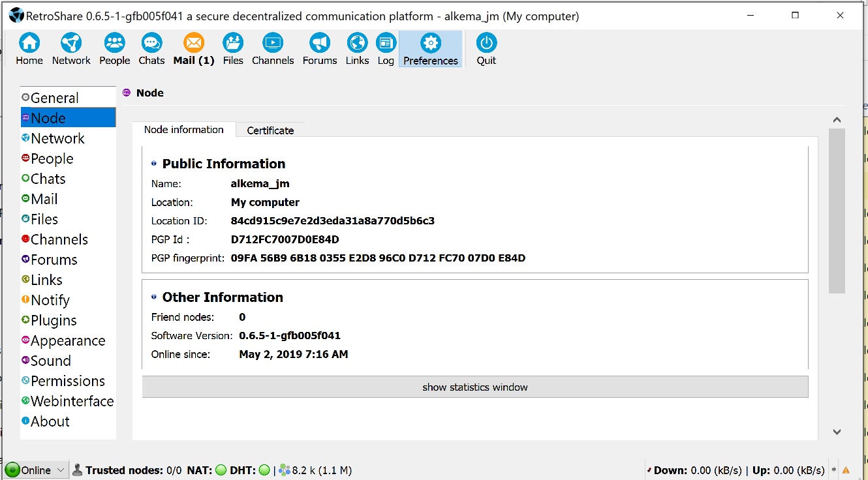
Task: Select General in the preferences sidebar
Action: (x=68, y=98)
